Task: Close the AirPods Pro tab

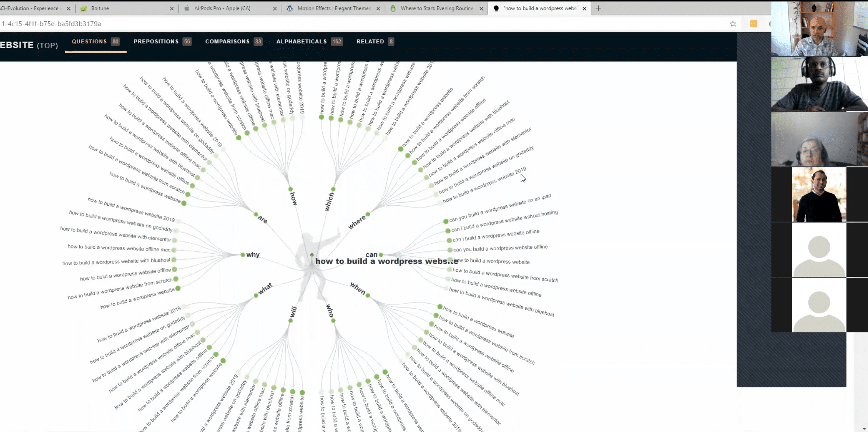Action: [275, 8]
